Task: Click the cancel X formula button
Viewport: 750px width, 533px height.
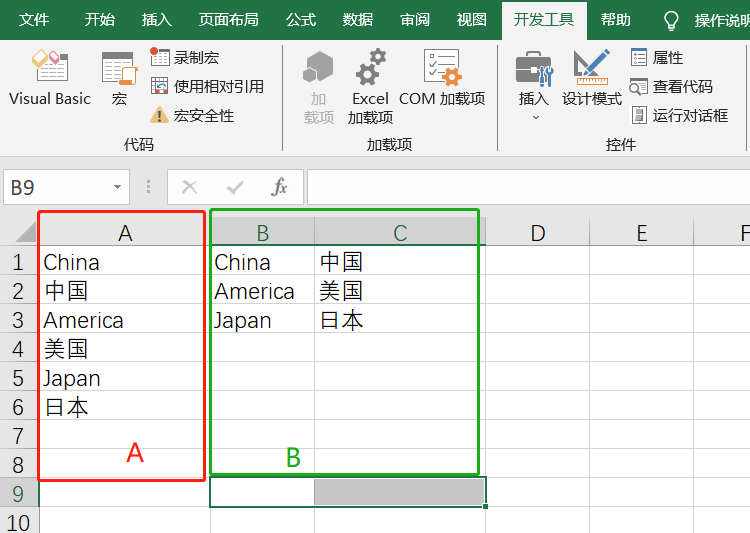Action: pos(189,187)
